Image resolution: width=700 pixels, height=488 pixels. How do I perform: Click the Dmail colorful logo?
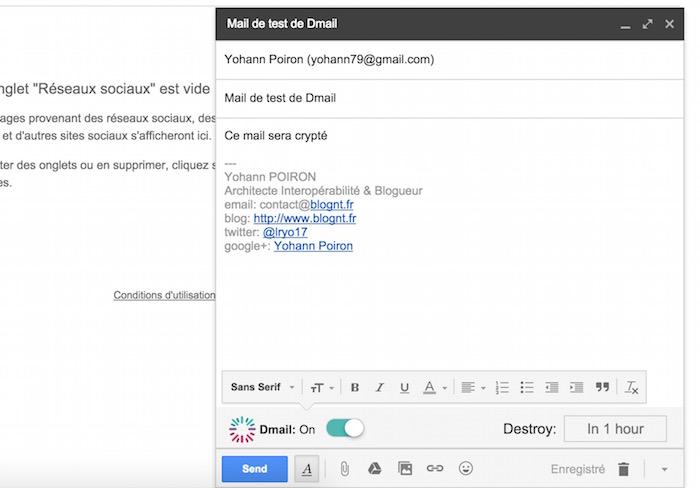point(242,430)
